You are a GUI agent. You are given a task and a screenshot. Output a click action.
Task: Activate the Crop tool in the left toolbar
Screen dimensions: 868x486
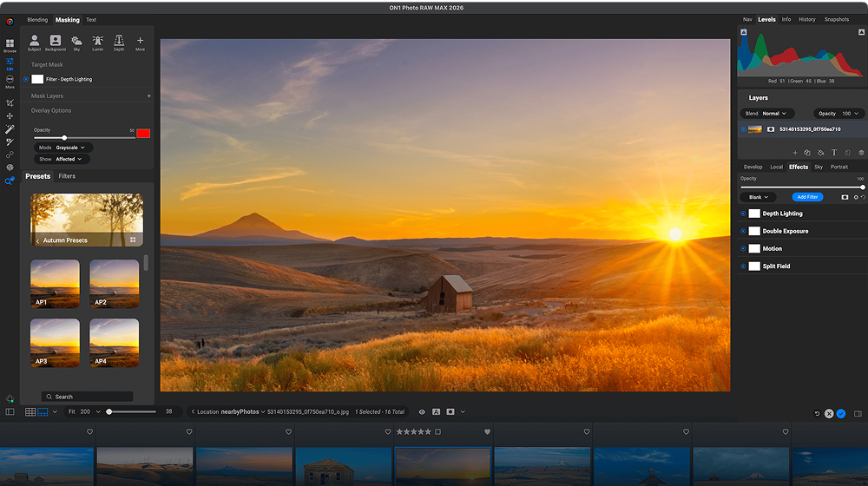(10, 103)
